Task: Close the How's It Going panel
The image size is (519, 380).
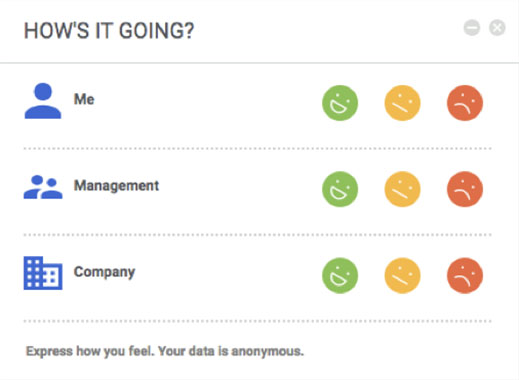Action: click(497, 28)
